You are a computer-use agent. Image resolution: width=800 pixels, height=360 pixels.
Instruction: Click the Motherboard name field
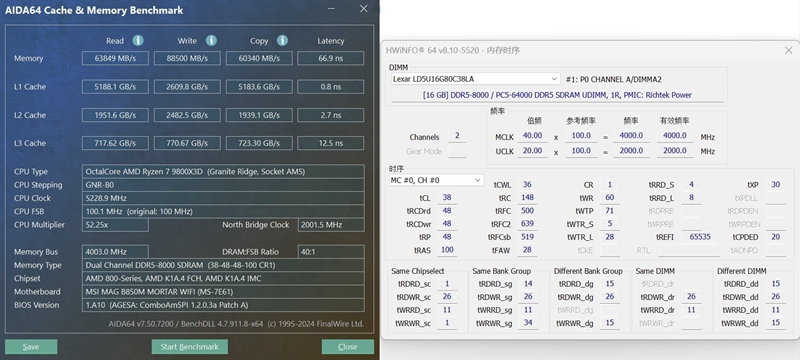(223, 292)
